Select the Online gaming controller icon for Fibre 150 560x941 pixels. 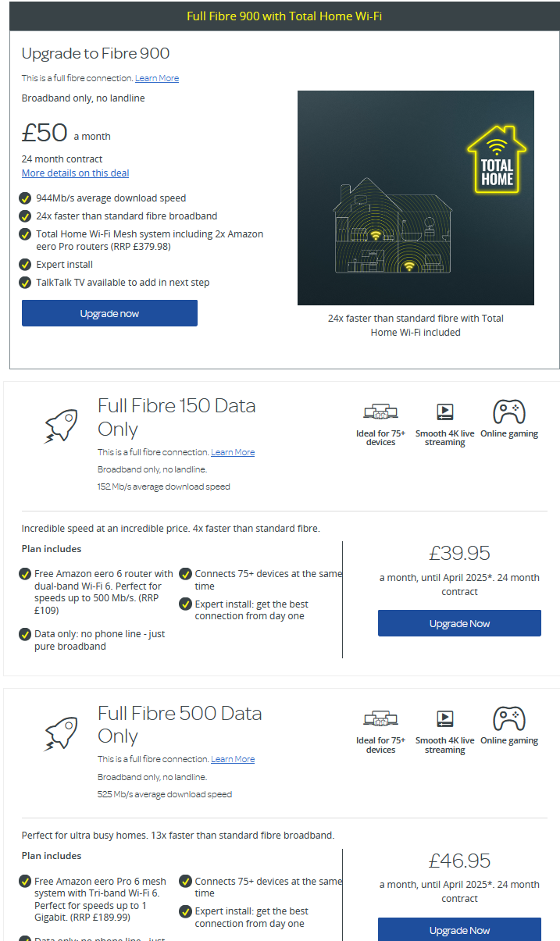coord(508,410)
